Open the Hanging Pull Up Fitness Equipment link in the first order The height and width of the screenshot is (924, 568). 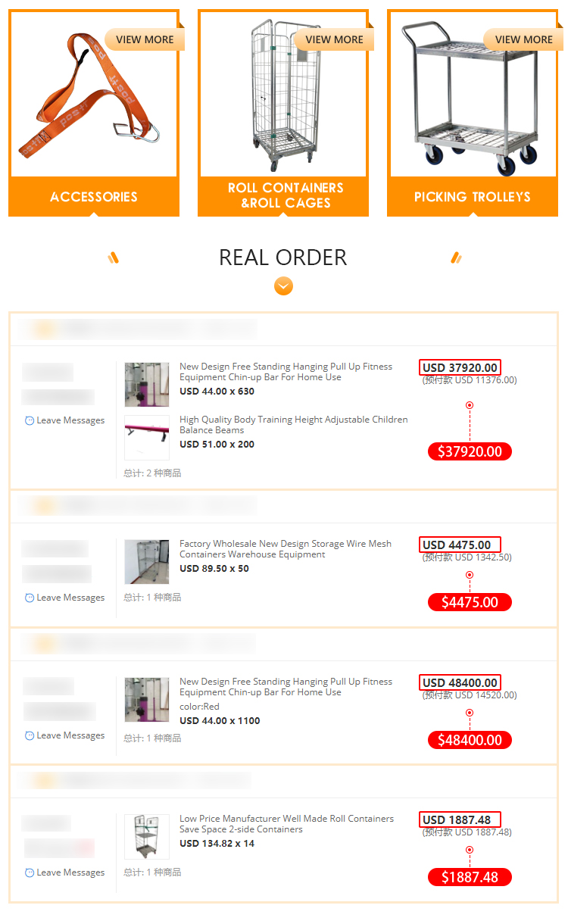point(286,372)
